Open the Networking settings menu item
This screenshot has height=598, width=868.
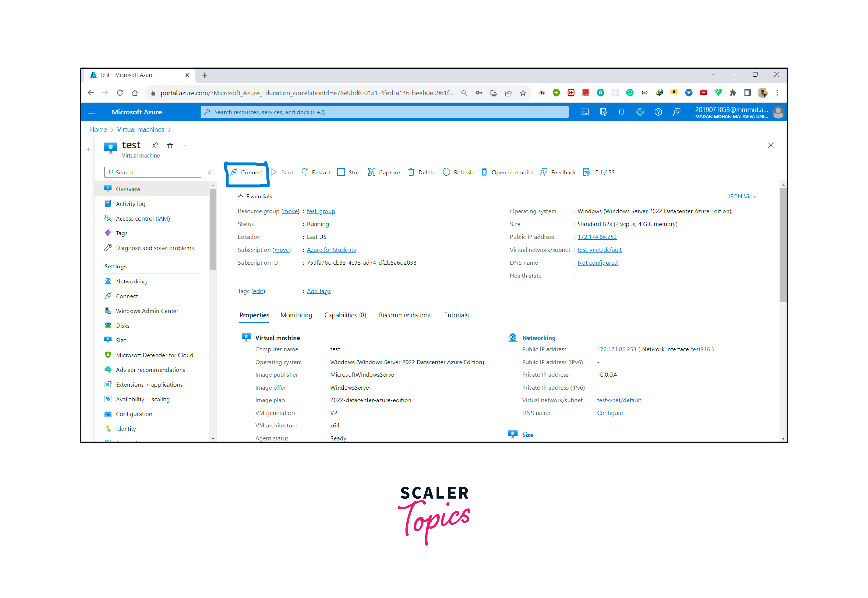point(131,281)
